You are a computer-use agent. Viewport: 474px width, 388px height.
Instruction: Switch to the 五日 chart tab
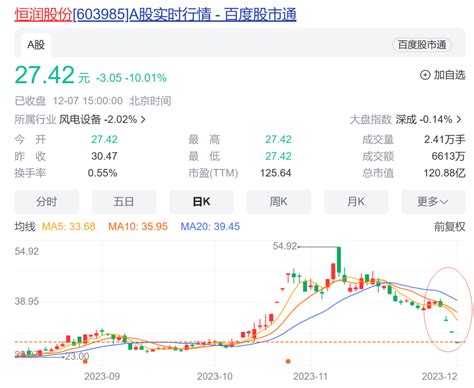click(x=124, y=201)
